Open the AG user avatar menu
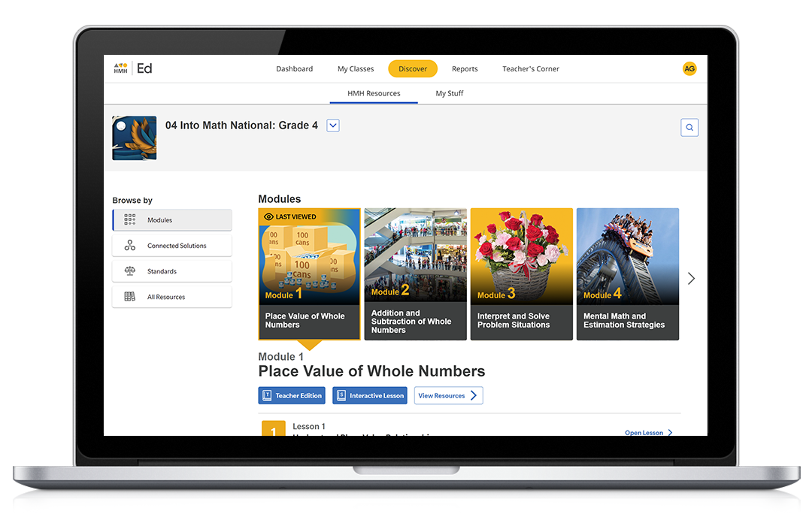812x526 pixels. [x=689, y=68]
